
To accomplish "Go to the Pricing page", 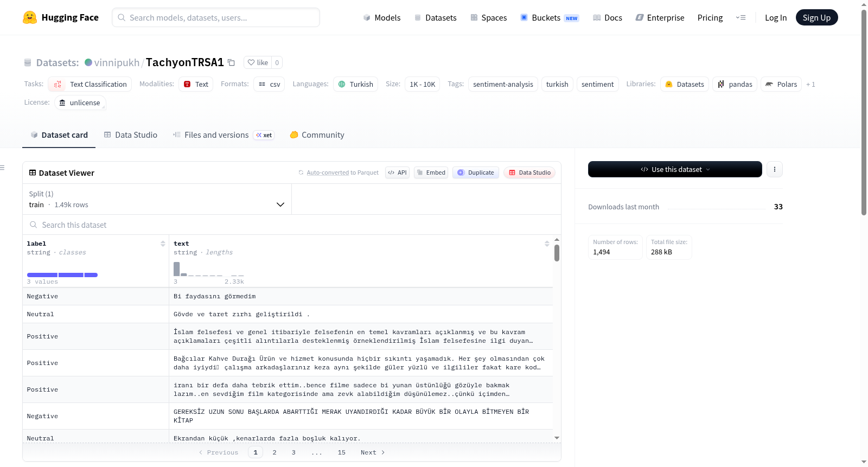I will tap(710, 17).
